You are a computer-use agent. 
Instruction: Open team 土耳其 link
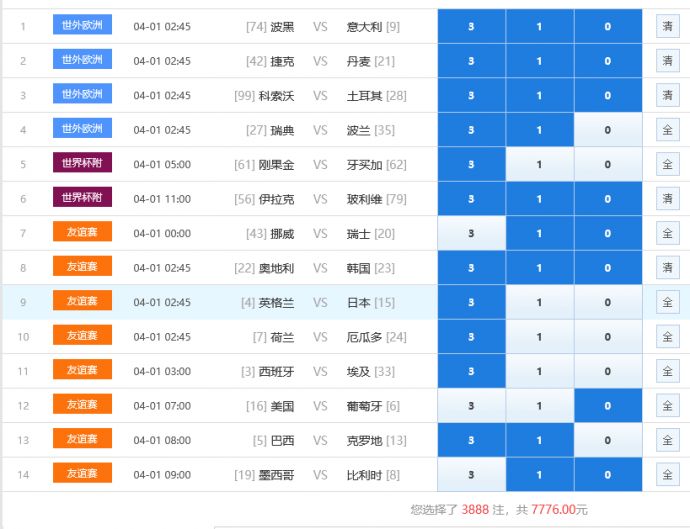(365, 96)
